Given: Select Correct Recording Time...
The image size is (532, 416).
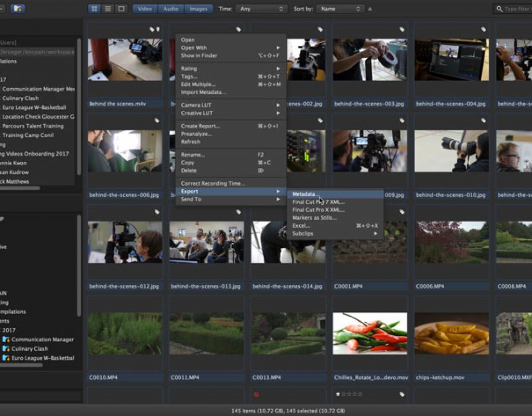Looking at the screenshot, I should pos(231,184).
